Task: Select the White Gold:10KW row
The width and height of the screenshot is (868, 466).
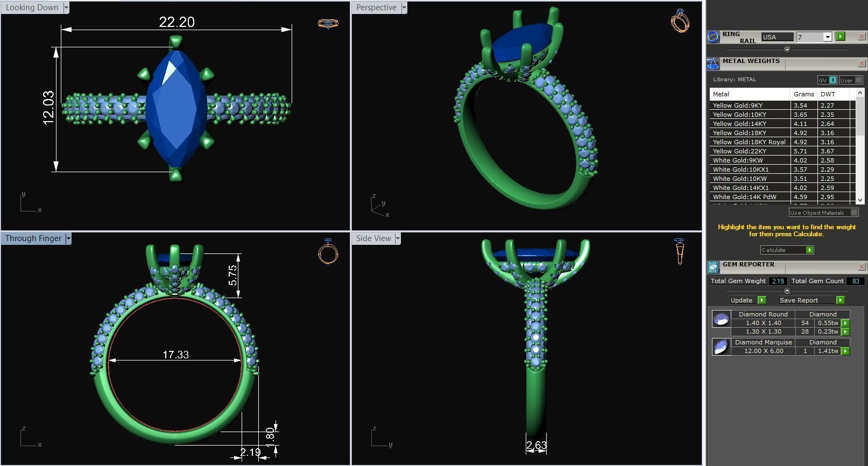Action: (782, 179)
